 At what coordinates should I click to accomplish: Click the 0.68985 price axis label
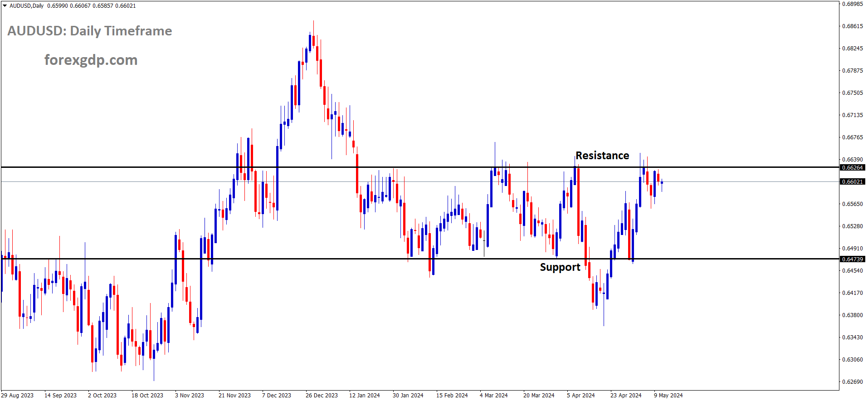pyautogui.click(x=853, y=4)
